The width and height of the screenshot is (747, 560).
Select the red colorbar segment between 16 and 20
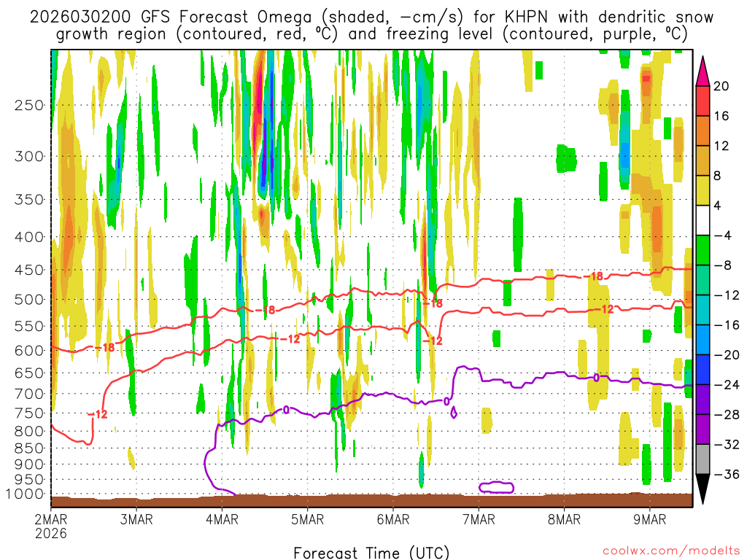point(703,101)
